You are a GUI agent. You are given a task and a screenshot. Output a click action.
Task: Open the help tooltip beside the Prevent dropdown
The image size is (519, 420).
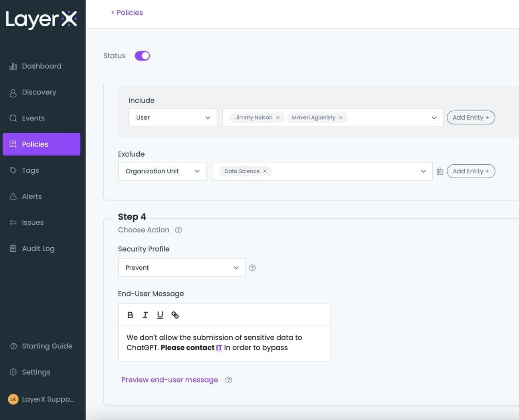(x=252, y=268)
